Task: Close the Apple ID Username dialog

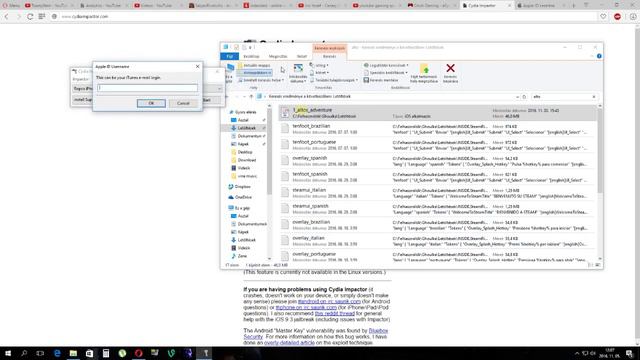Action: 198,66
